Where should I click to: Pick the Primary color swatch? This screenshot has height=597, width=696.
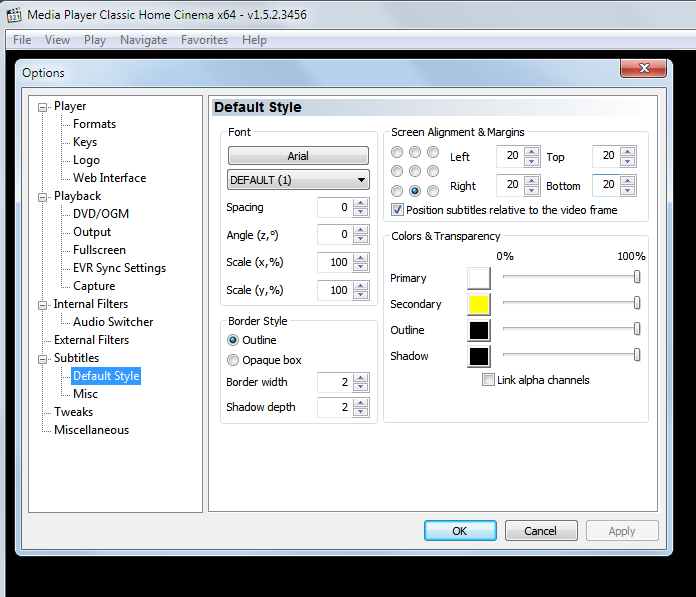pyautogui.click(x=478, y=278)
